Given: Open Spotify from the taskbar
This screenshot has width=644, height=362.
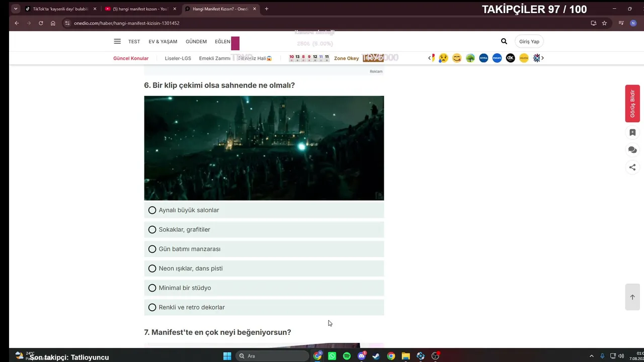Looking at the screenshot, I should coord(347,356).
